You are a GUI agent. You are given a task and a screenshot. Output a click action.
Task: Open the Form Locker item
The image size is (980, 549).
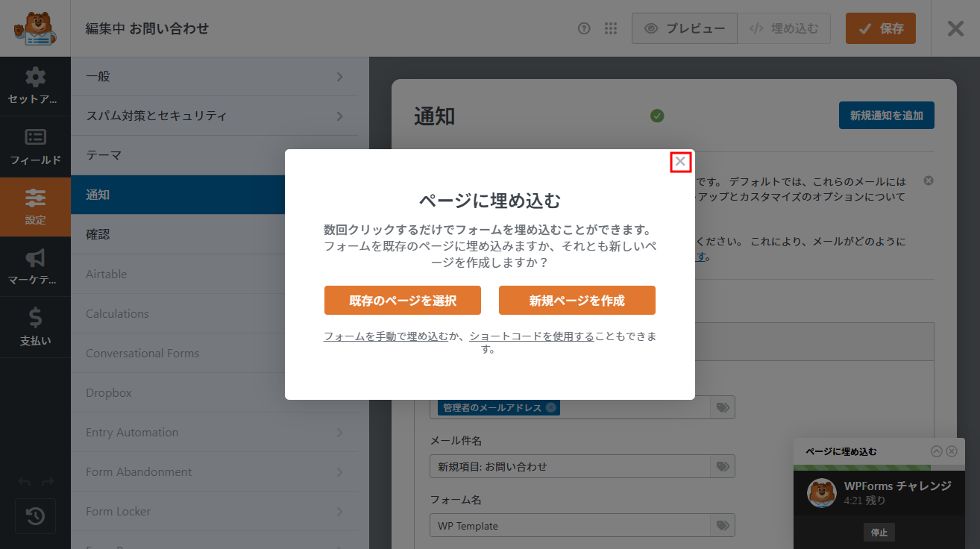[215, 511]
